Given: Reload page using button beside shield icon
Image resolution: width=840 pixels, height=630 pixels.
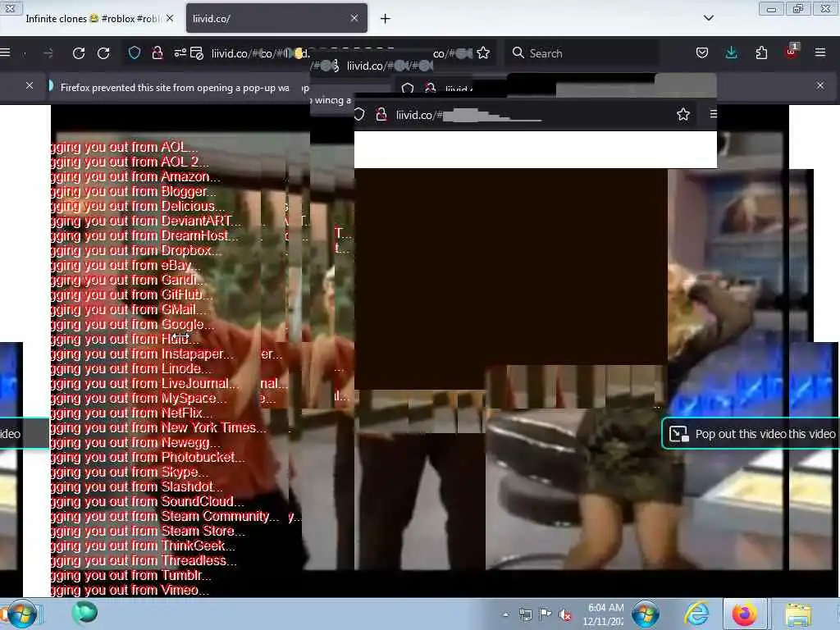Looking at the screenshot, I should tap(103, 53).
